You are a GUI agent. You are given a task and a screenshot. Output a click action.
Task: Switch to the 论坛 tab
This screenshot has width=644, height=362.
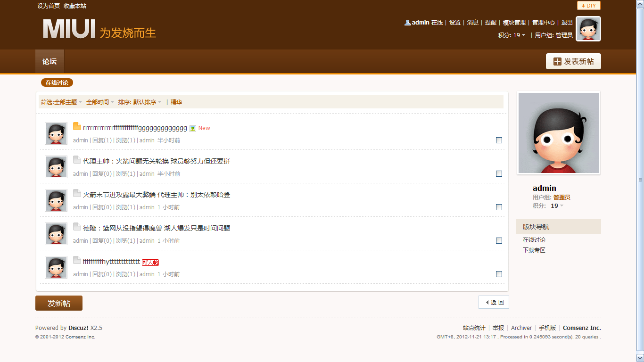pos(50,61)
